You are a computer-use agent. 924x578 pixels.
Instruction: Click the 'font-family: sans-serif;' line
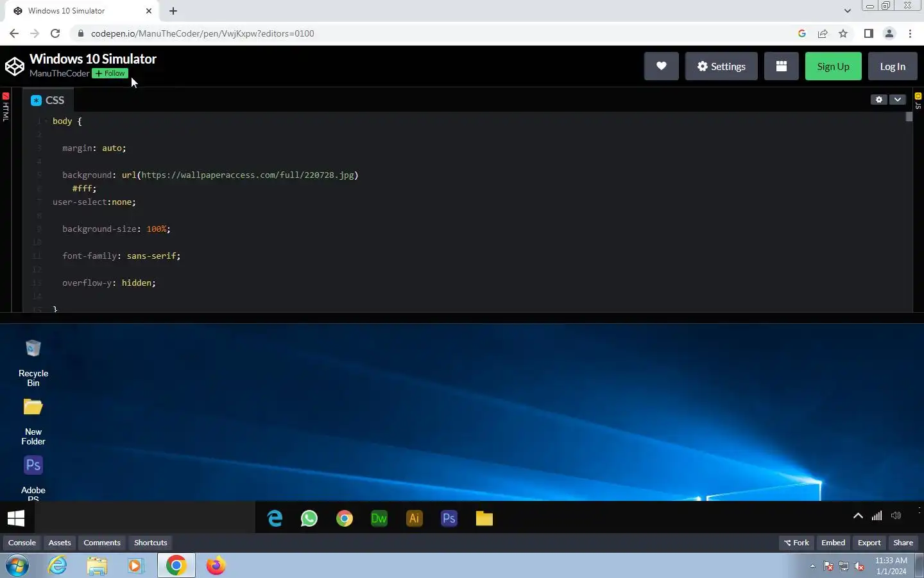coord(121,256)
